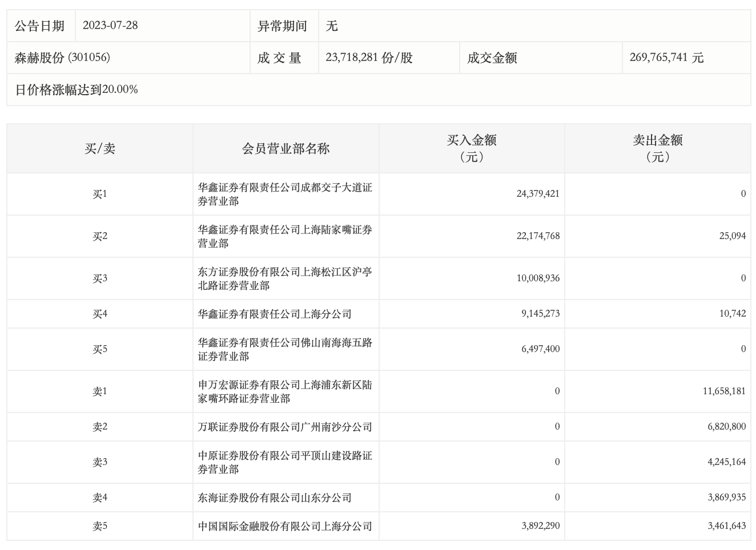The width and height of the screenshot is (756, 550).
Task: Select 万联证券广州南沙分公司 entry
Action: 285,427
